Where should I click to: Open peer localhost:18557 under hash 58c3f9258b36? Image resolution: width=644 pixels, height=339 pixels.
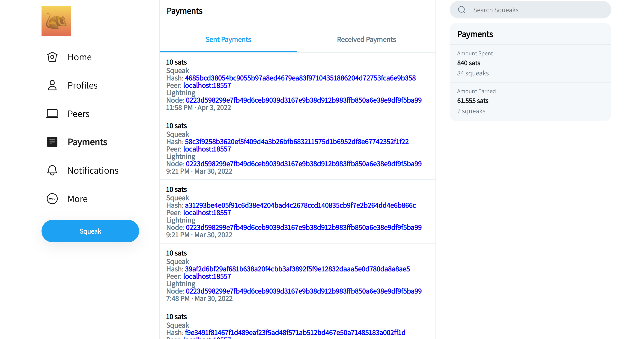click(x=207, y=149)
